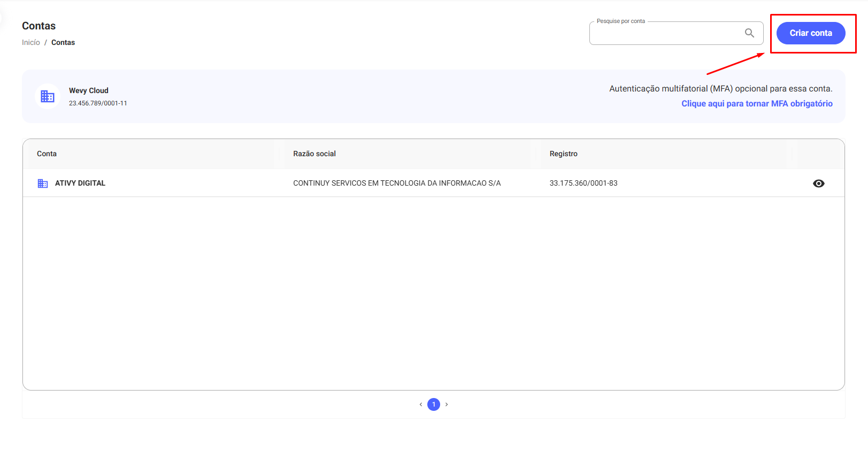Screen dimensions: 868x459
Task: Click the Razão social column header
Action: coord(314,154)
